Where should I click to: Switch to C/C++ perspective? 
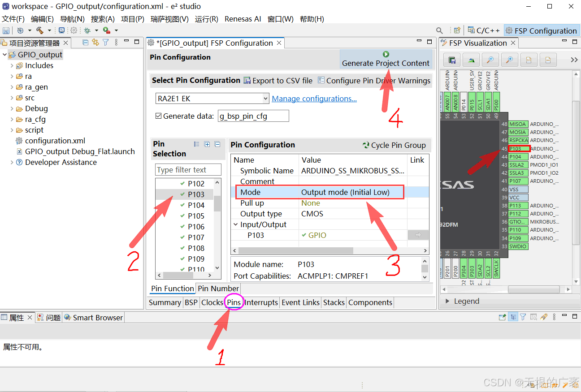(484, 30)
